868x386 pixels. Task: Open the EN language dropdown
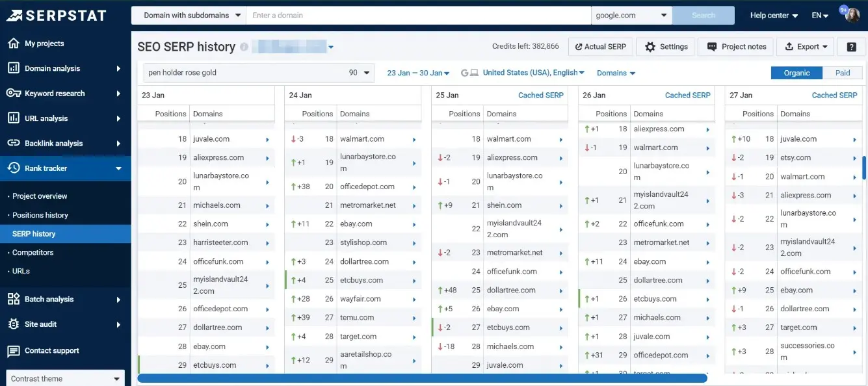coord(820,15)
